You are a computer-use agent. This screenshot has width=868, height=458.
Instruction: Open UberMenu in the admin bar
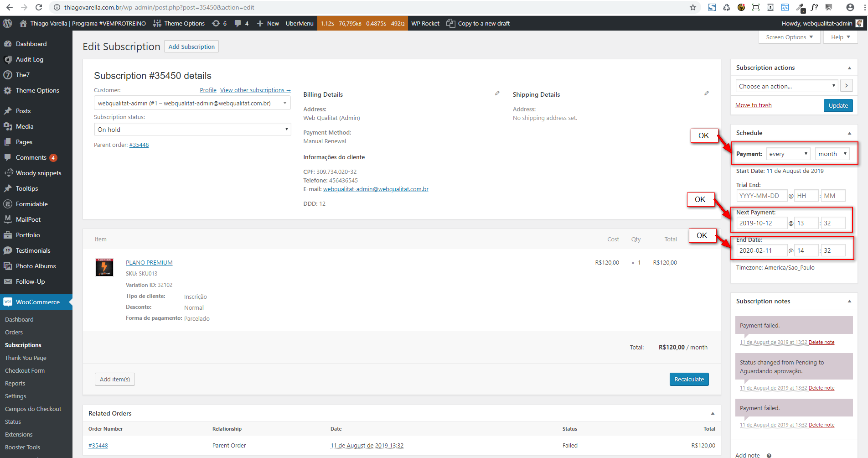tap(300, 23)
